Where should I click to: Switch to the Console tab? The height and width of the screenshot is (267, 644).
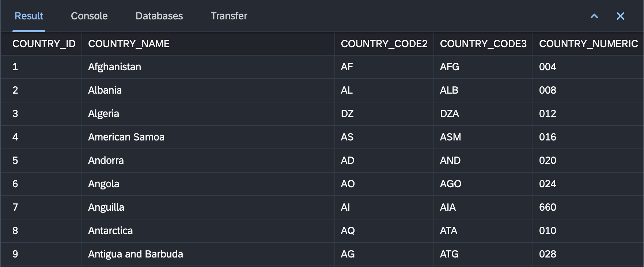[x=89, y=16]
